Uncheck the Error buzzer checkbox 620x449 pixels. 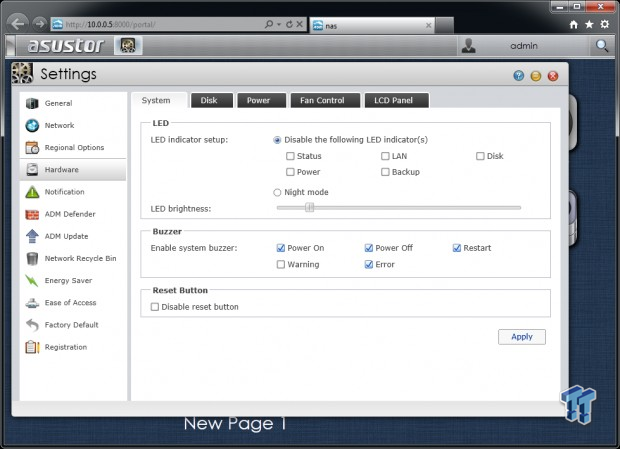[369, 264]
